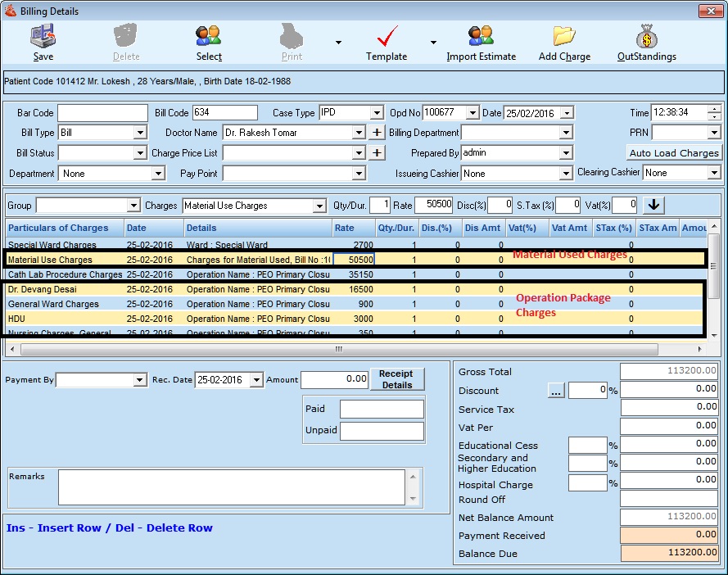Viewport: 728px width, 575px height.
Task: Click the down arrow to add charge row
Action: coord(653,206)
